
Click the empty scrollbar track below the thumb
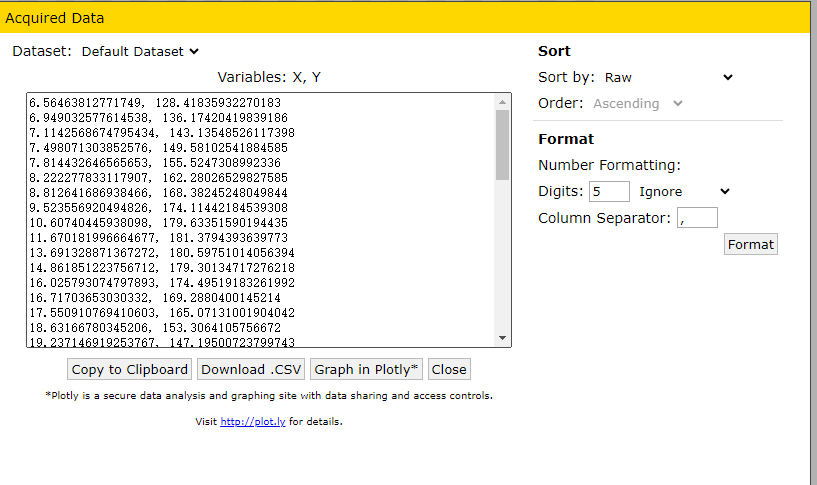502,255
